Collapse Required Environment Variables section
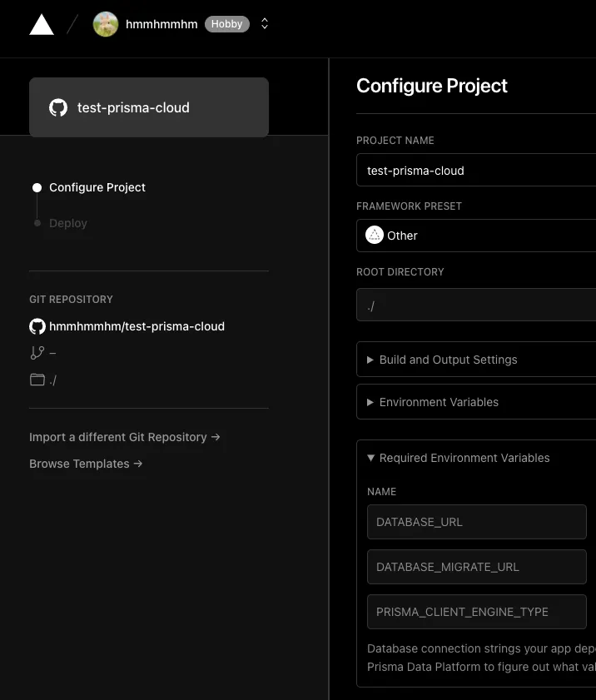This screenshot has height=700, width=596. 464,458
